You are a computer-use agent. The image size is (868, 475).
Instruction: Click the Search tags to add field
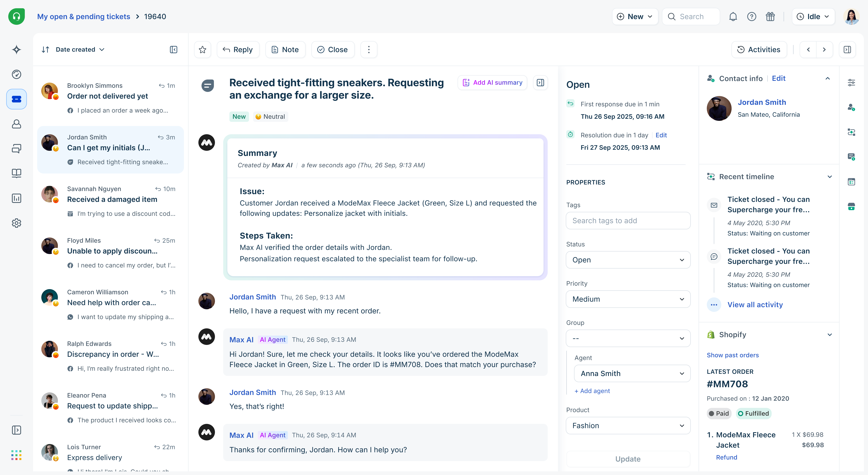(628, 220)
